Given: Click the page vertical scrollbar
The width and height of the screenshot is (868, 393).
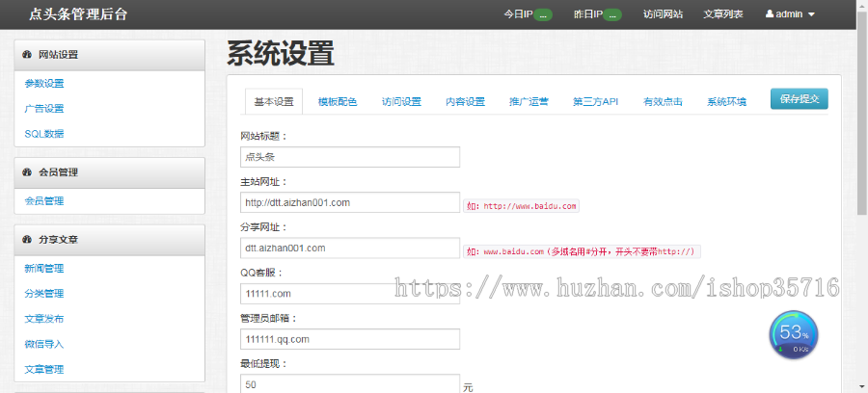Looking at the screenshot, I should coord(862,114).
